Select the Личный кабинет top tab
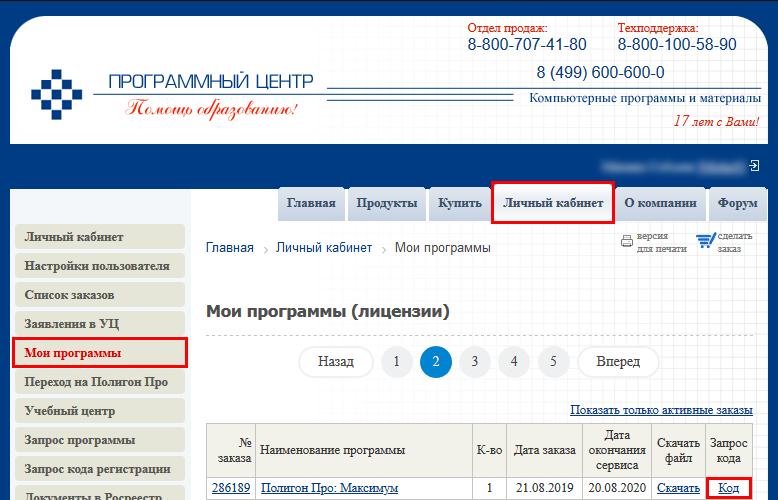This screenshot has height=500, width=778. 553,203
